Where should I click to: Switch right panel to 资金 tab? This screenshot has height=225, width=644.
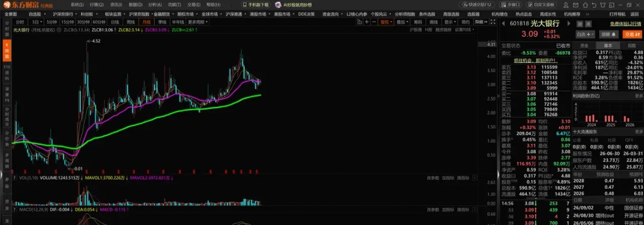[x=585, y=45]
